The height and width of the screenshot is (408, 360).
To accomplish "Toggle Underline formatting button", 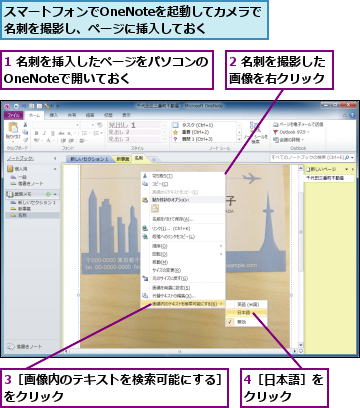I will (x=52, y=133).
